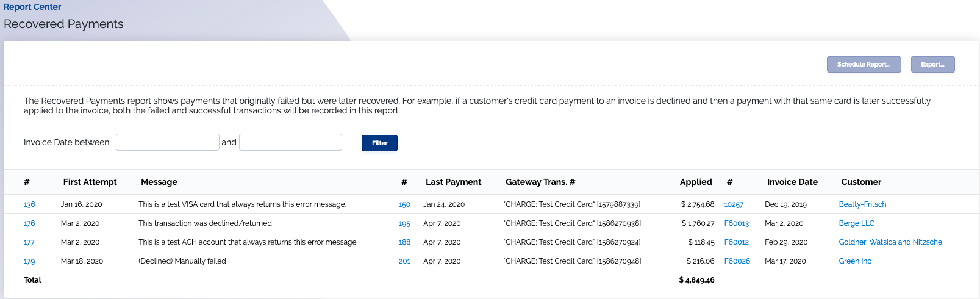This screenshot has width=980, height=299.
Task: Focus the Invoice Date end field
Action: 290,142
